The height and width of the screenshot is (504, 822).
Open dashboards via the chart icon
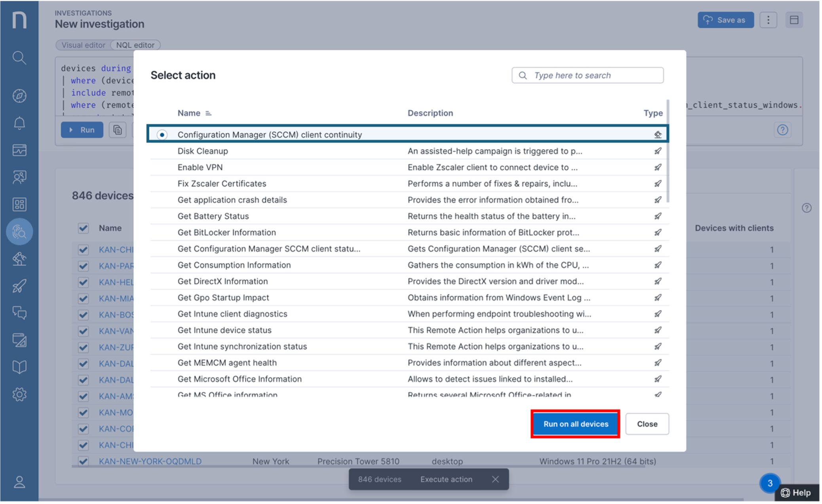[x=19, y=150]
